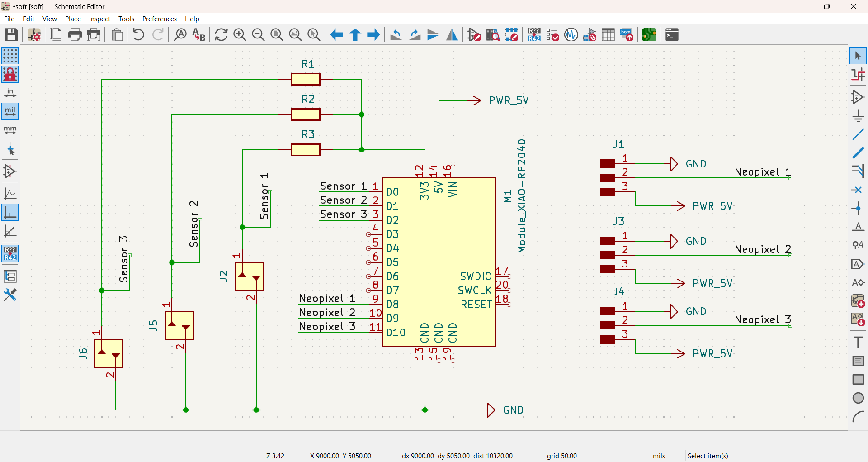The height and width of the screenshot is (462, 868).
Task: Mirror selection horizontally
Action: tap(452, 34)
